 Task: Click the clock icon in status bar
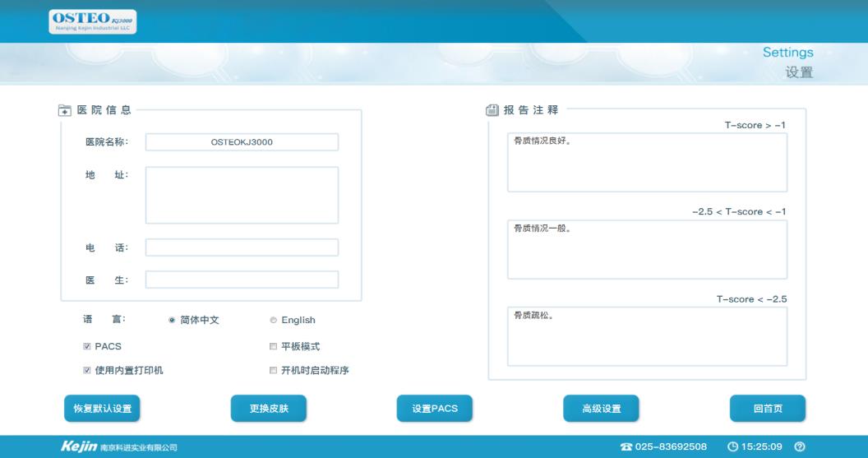(x=732, y=446)
